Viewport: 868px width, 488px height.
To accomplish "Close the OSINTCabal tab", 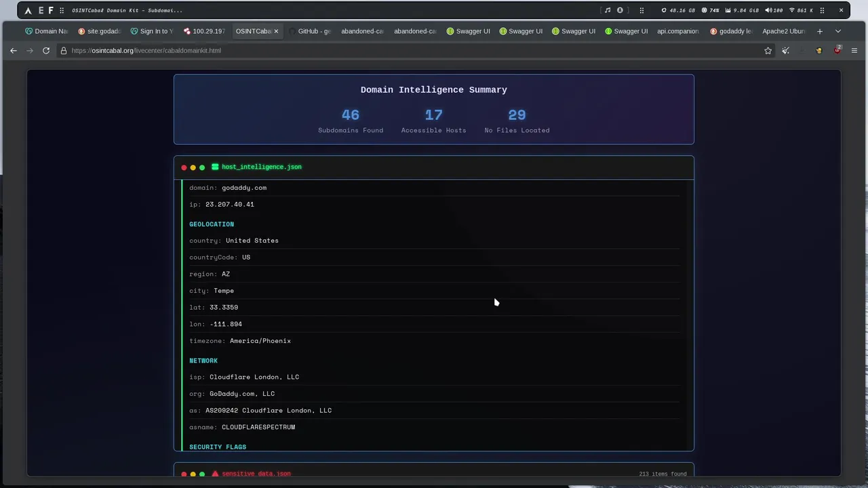I will click(276, 31).
